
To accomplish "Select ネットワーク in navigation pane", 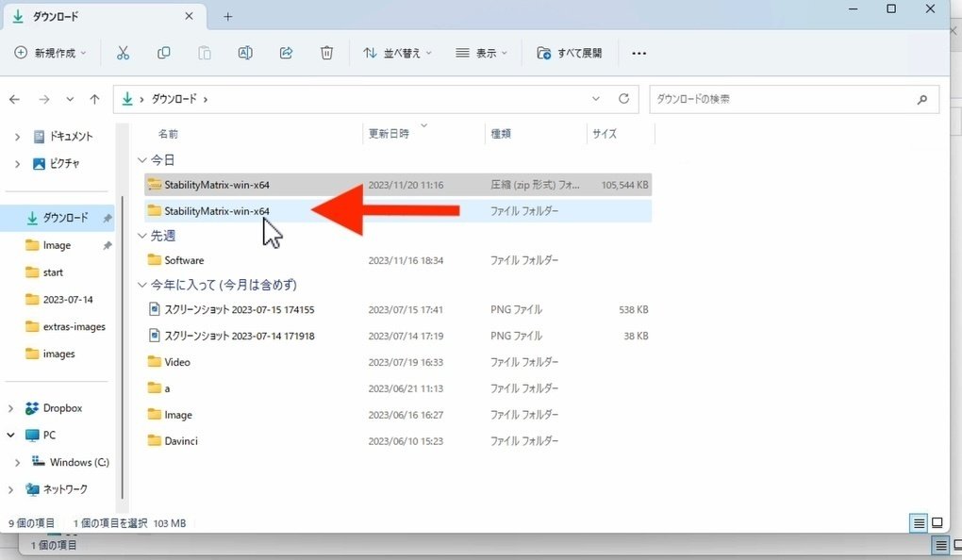I will (x=57, y=489).
